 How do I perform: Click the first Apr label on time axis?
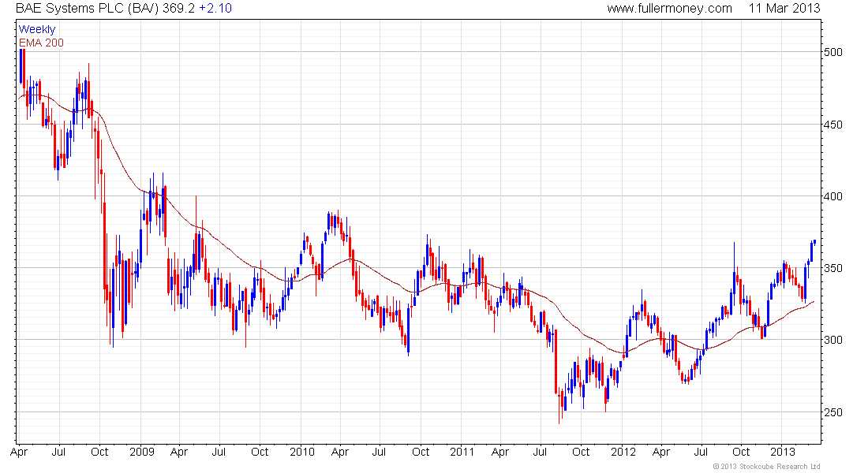pos(19,453)
